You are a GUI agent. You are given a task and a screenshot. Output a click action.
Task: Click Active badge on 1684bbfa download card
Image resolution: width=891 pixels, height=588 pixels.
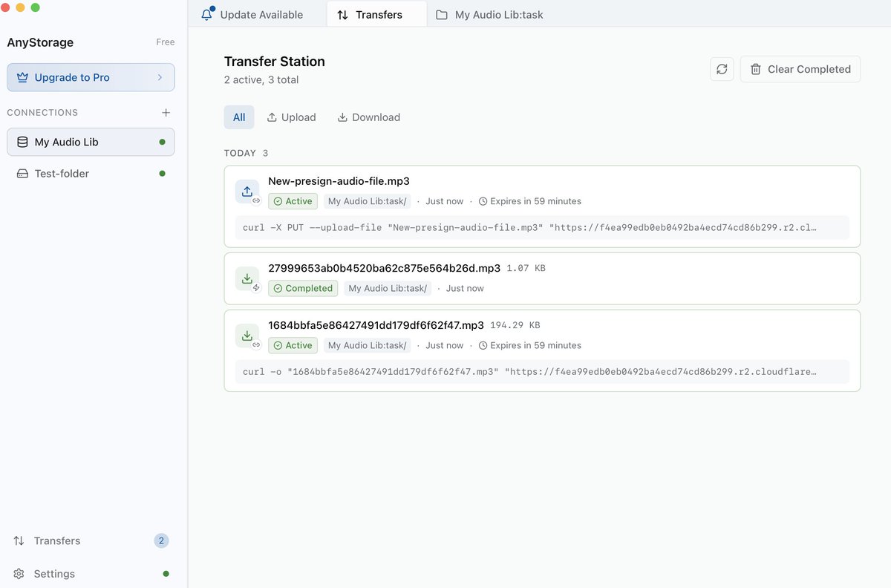(x=293, y=345)
